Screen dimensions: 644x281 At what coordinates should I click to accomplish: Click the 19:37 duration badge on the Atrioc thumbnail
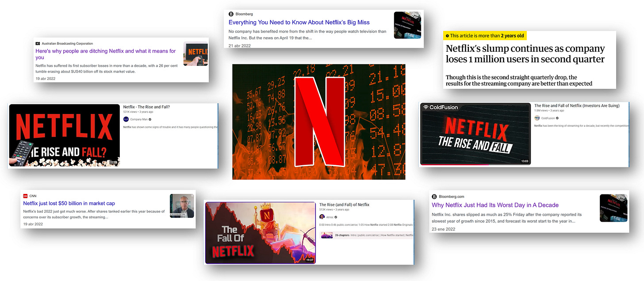click(310, 260)
